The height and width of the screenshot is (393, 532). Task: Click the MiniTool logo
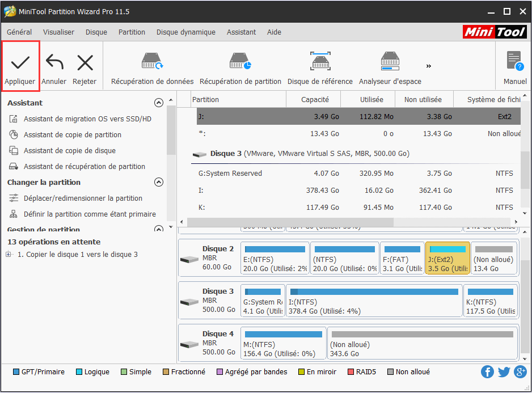click(495, 32)
